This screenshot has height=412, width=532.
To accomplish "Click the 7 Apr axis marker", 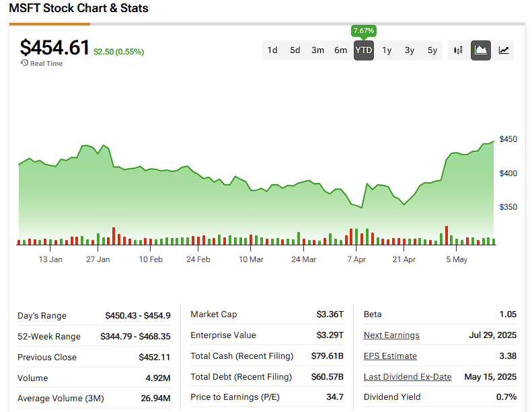I will click(356, 259).
